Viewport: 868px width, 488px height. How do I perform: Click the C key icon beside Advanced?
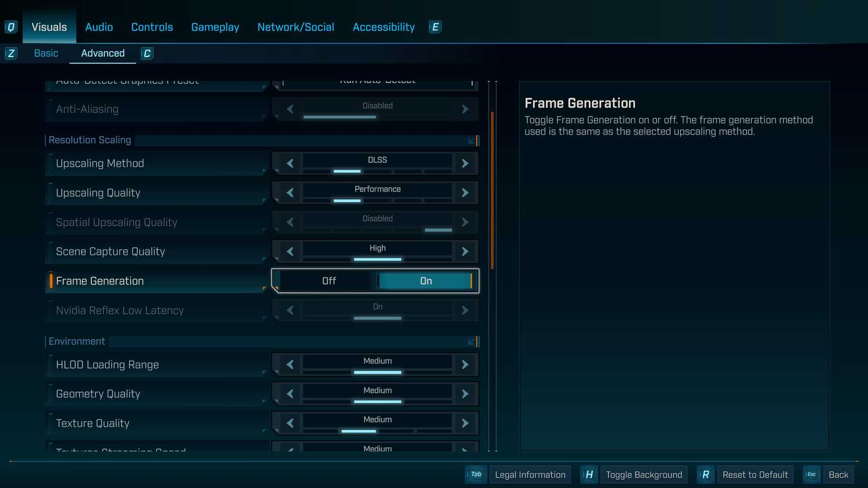tap(147, 53)
